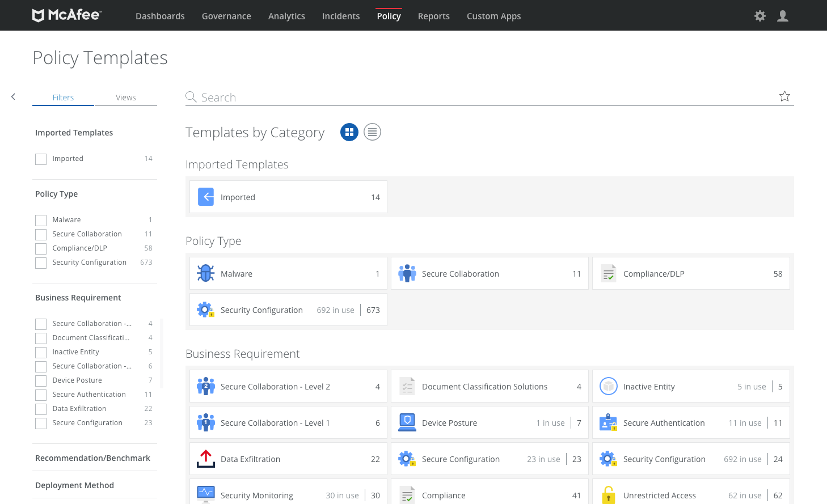Click the Malware bug icon

pos(205,273)
